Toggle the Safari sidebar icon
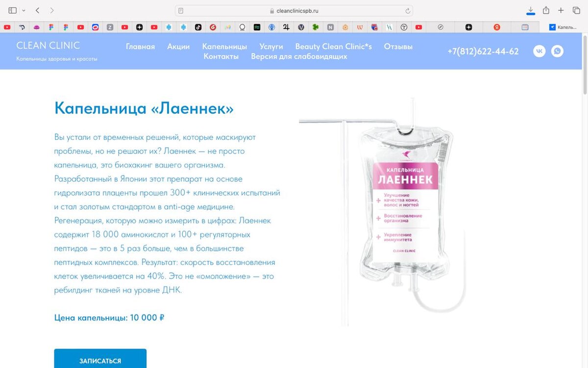Viewport: 588px width, 368px height. point(13,10)
